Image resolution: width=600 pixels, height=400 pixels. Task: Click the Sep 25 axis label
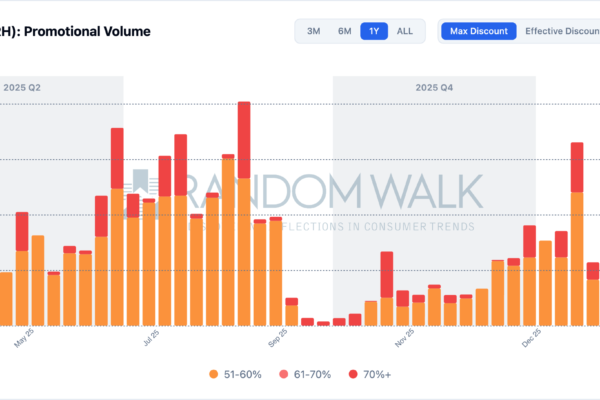point(274,340)
